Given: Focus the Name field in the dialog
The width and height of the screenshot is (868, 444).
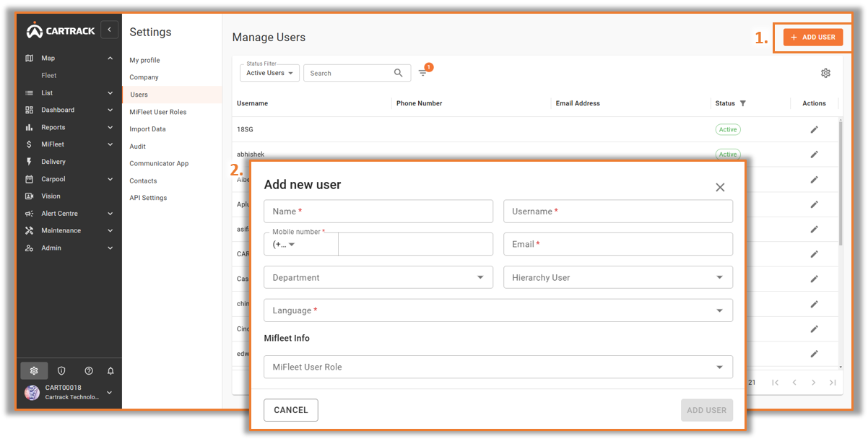Looking at the screenshot, I should click(378, 212).
